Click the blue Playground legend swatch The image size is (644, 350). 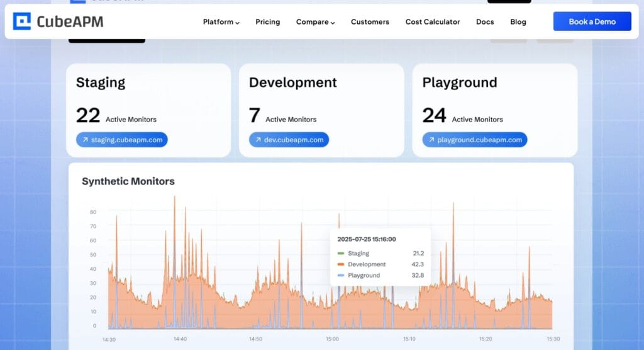340,276
